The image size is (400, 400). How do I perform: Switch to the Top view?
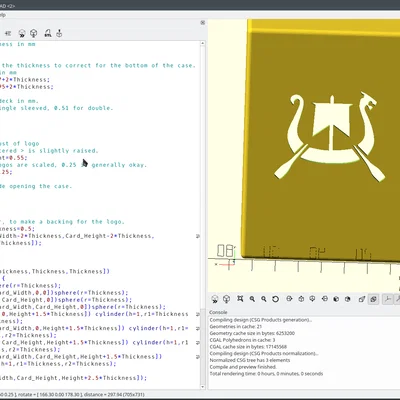pos(301,299)
